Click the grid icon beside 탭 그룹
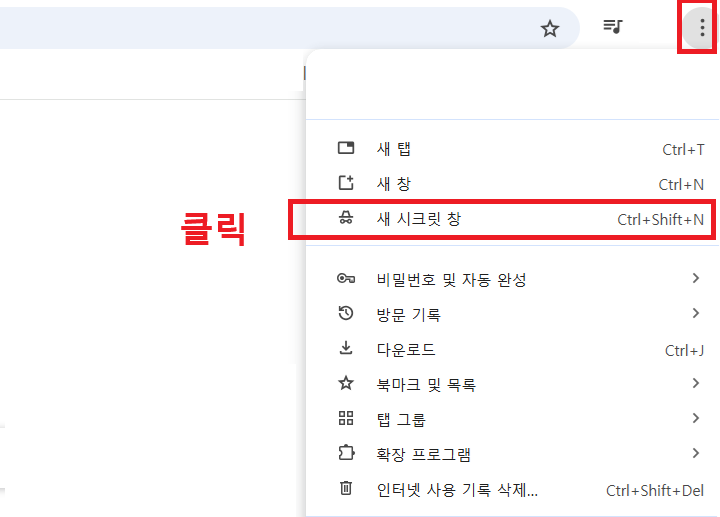Viewport: 720px width, 517px height. (346, 418)
